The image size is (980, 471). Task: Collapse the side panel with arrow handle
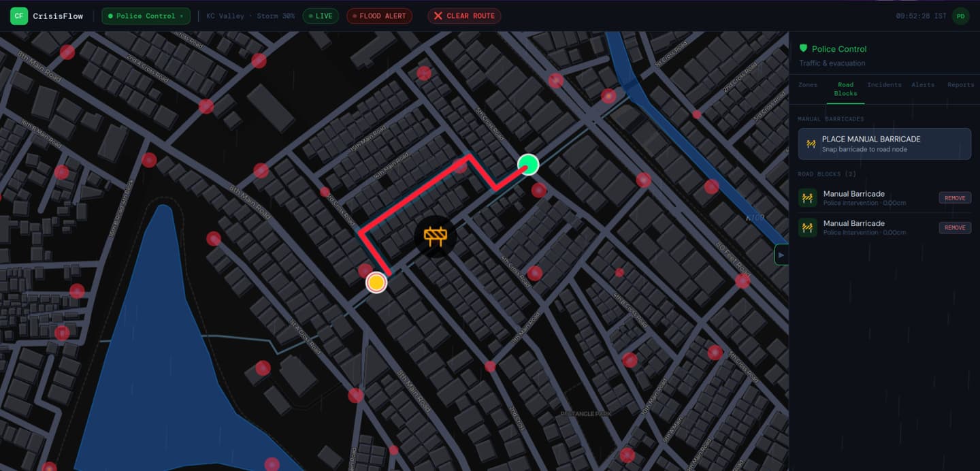[781, 255]
